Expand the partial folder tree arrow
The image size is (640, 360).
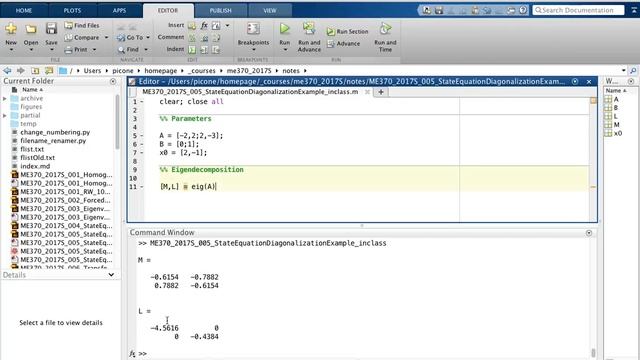5,116
